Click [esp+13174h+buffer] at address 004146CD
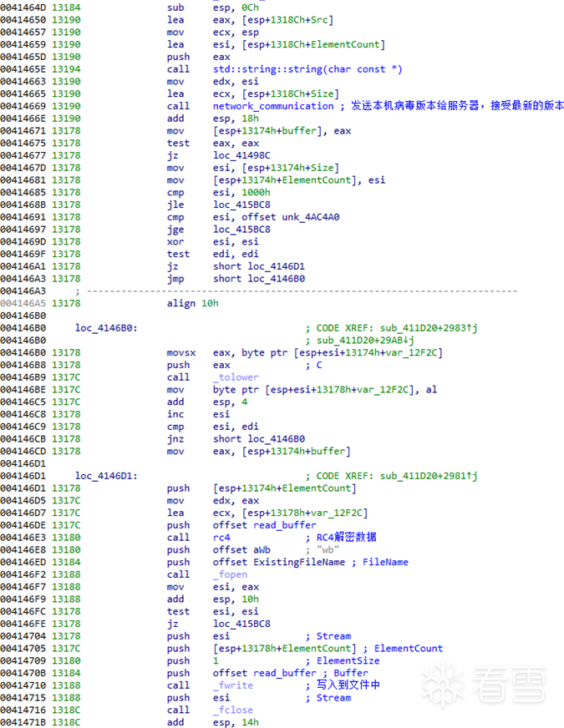The width and height of the screenshot is (564, 728). [297, 452]
